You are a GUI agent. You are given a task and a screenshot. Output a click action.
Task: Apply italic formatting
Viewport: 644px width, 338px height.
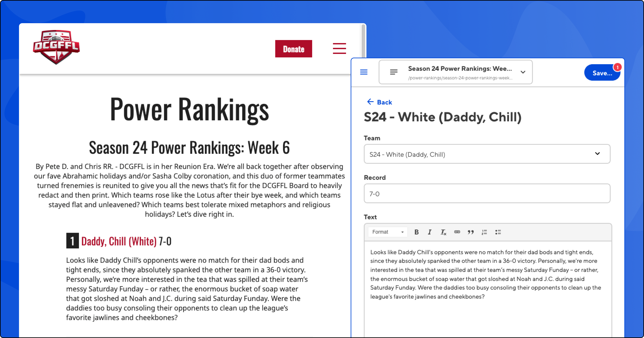pos(430,232)
